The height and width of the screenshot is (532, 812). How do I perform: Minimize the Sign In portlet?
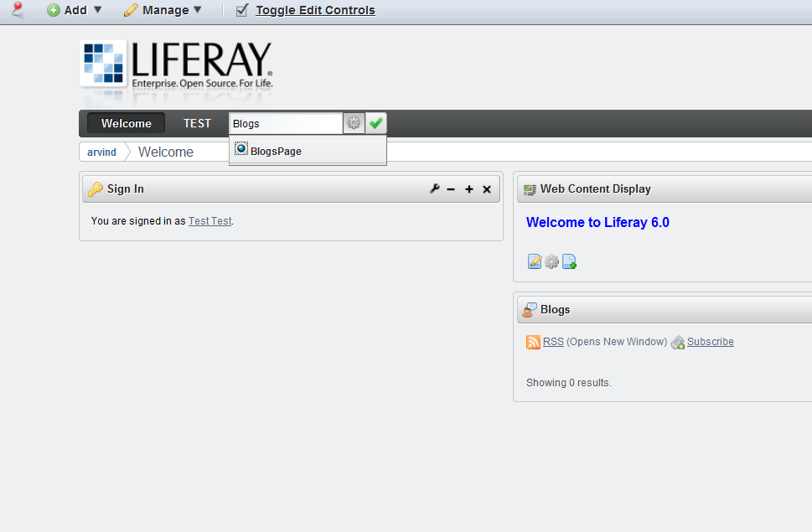[x=452, y=189]
